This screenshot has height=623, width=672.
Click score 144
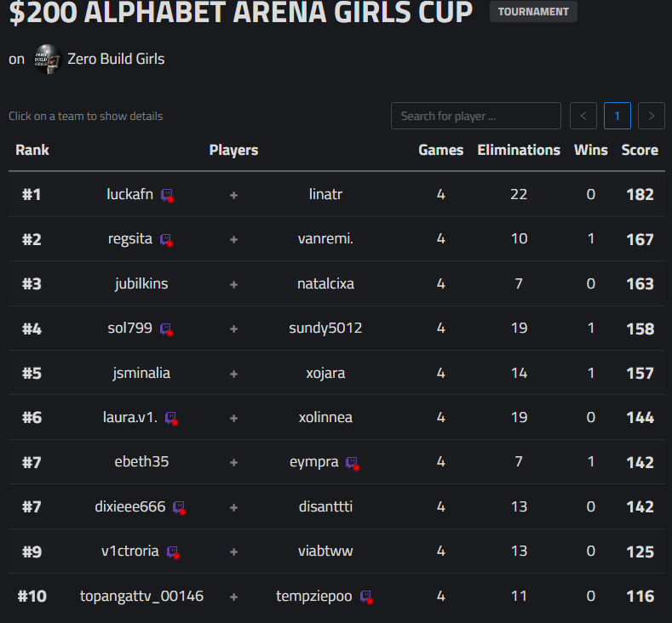coord(640,418)
